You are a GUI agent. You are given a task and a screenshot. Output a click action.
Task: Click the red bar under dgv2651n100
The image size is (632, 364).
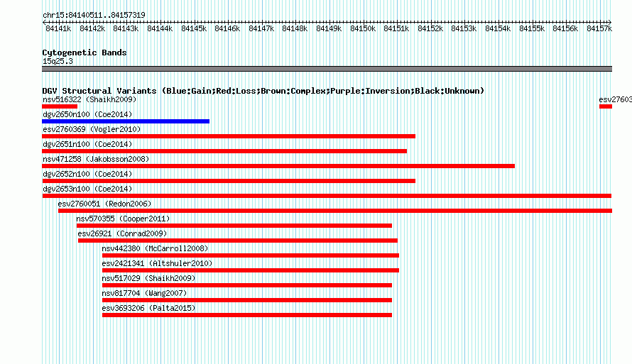pyautogui.click(x=224, y=151)
